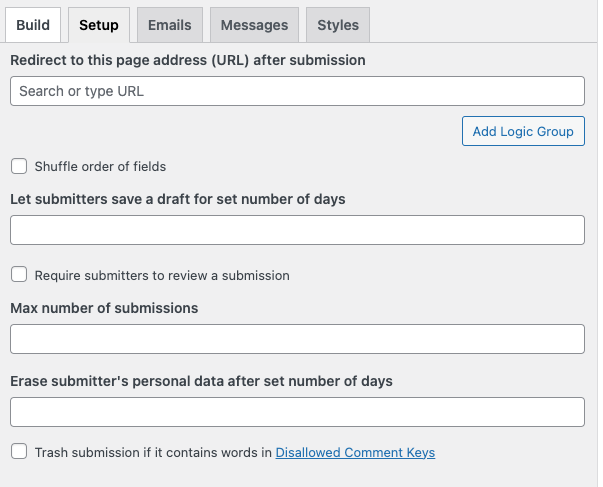The width and height of the screenshot is (603, 487).
Task: Check Require submitters to review a submission
Action: pos(19,275)
